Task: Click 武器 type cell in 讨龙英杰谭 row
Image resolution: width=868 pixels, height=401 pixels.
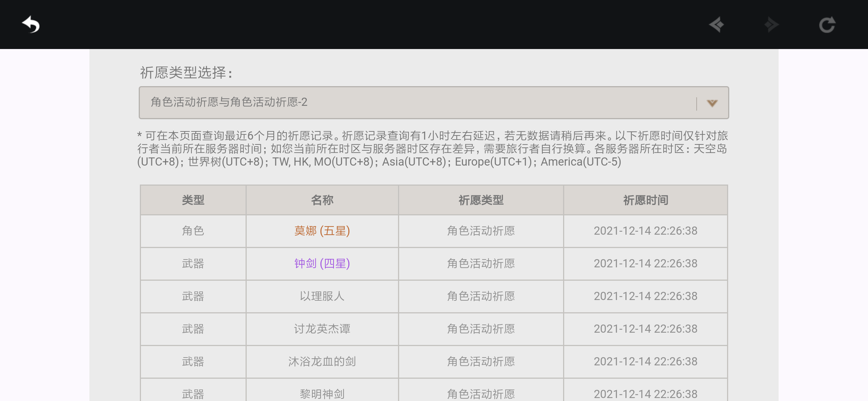Action: (x=193, y=329)
